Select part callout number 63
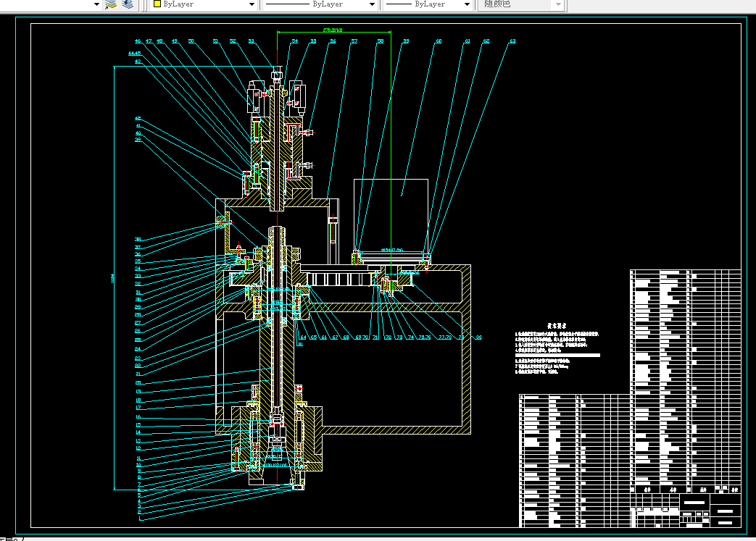Screen dimensions: 756x541 [x=512, y=41]
